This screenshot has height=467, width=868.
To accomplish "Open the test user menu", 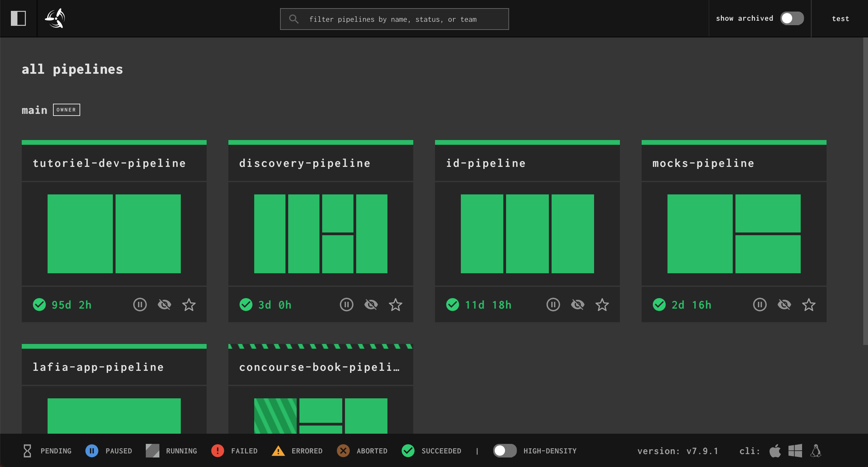I will click(x=840, y=19).
